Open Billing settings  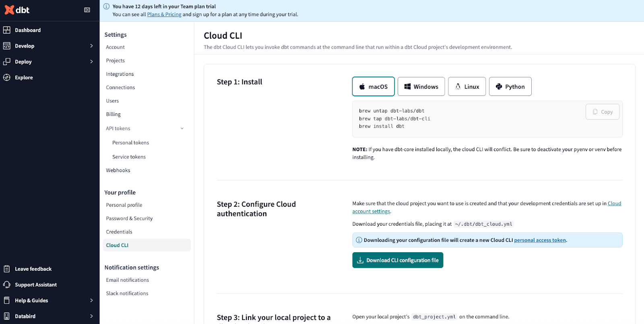pyautogui.click(x=113, y=114)
